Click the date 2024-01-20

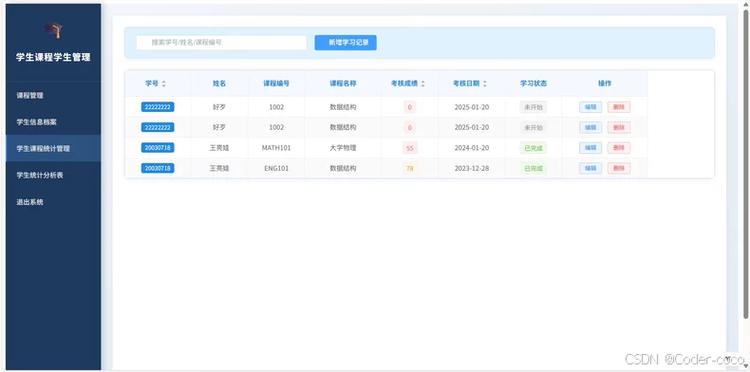tap(472, 148)
